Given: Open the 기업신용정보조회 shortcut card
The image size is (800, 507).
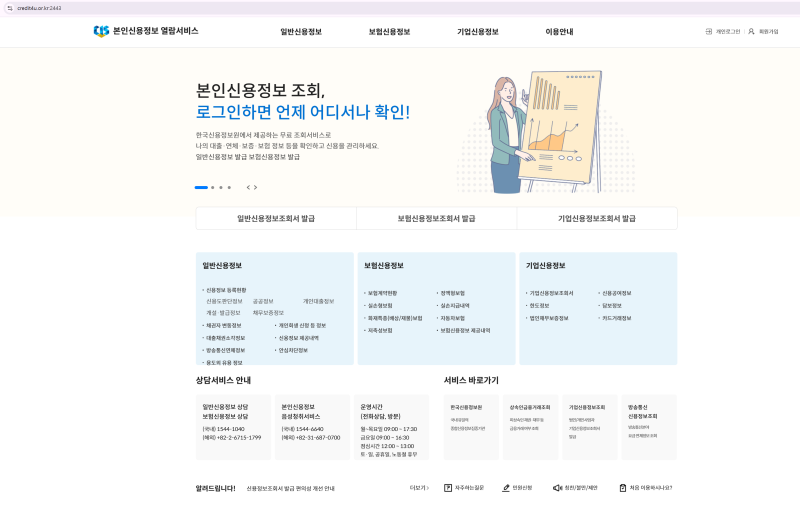Looking at the screenshot, I should click(x=589, y=427).
